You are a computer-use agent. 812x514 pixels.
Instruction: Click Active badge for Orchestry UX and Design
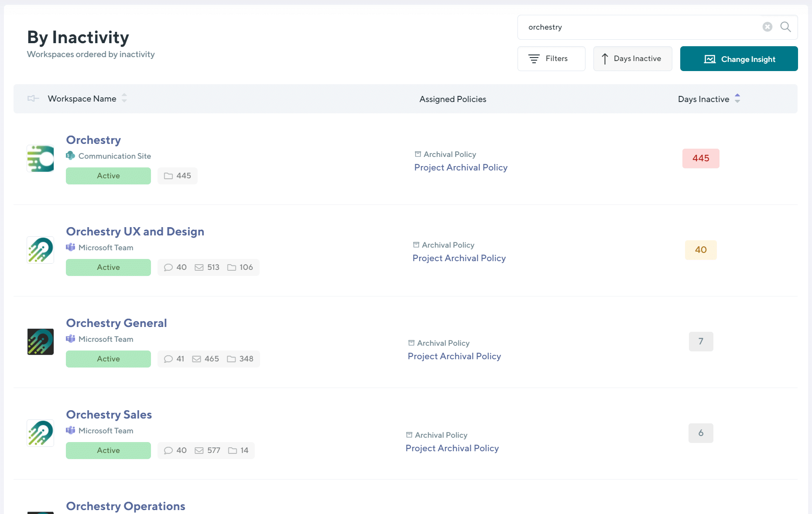point(108,267)
